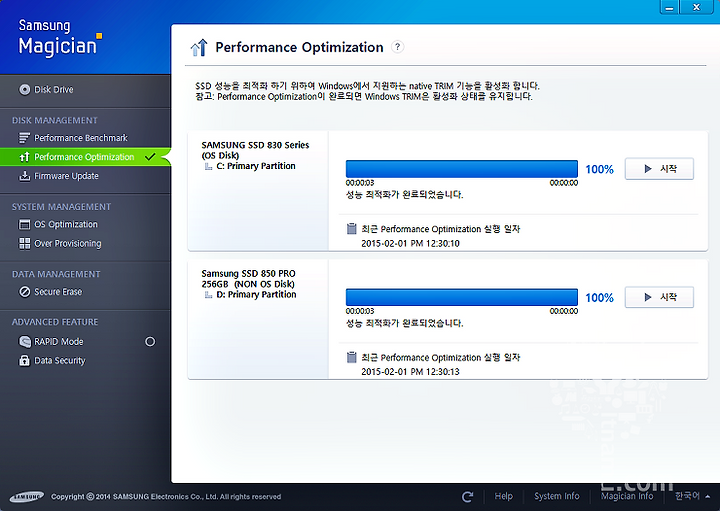Viewport: 720px width, 511px height.
Task: Toggle the RAPID Mode status circle
Action: [150, 342]
